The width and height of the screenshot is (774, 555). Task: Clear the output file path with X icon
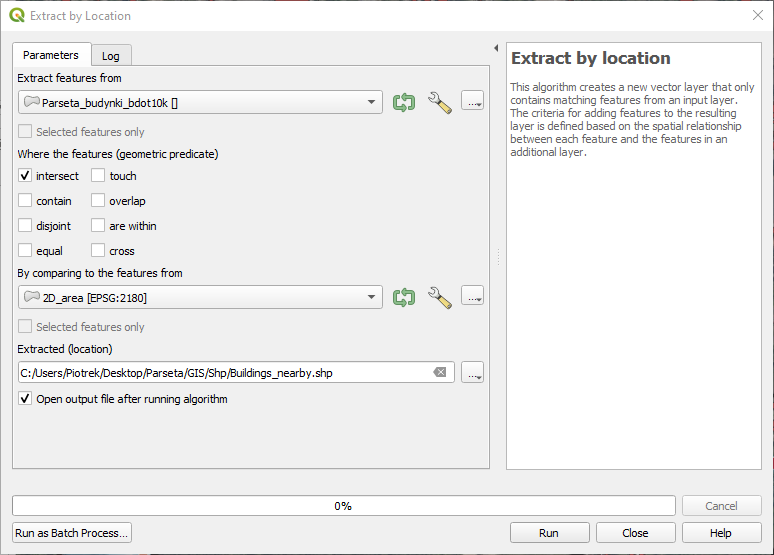pyautogui.click(x=440, y=372)
